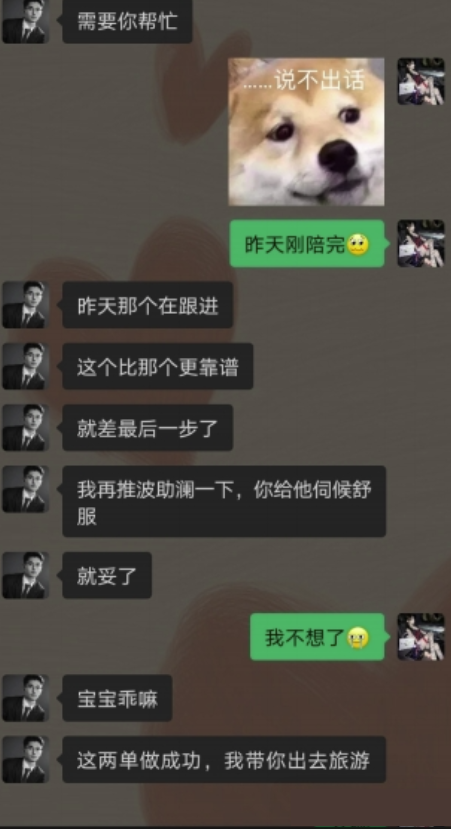Select the '就差最后一步了' message bubble

(x=148, y=428)
